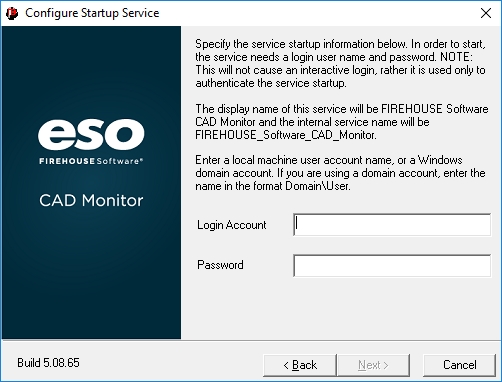Go back with the Back button
Image resolution: width=502 pixels, height=382 pixels.
(x=300, y=365)
